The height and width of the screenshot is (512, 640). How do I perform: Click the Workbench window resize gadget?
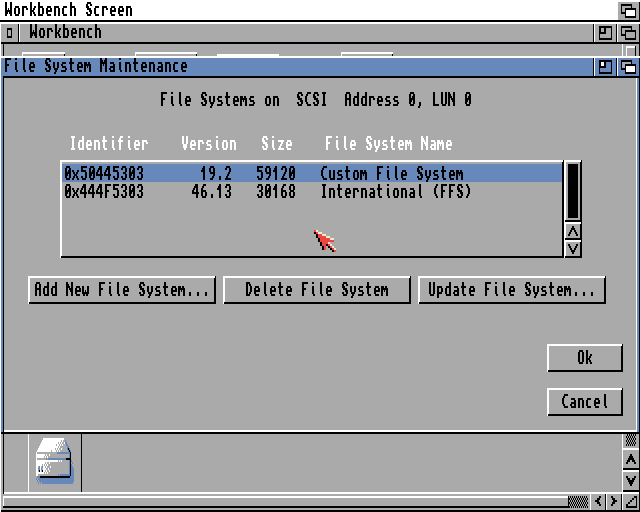tap(629, 501)
